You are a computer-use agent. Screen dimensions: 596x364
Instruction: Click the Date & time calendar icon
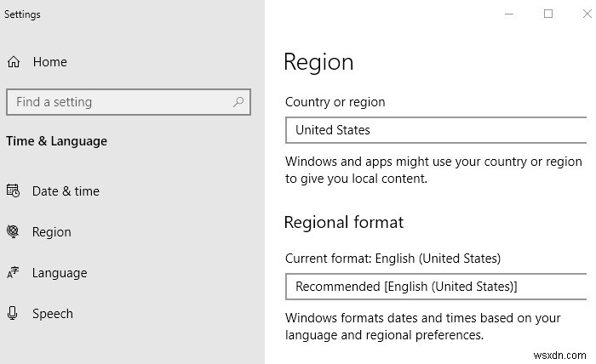[13, 191]
